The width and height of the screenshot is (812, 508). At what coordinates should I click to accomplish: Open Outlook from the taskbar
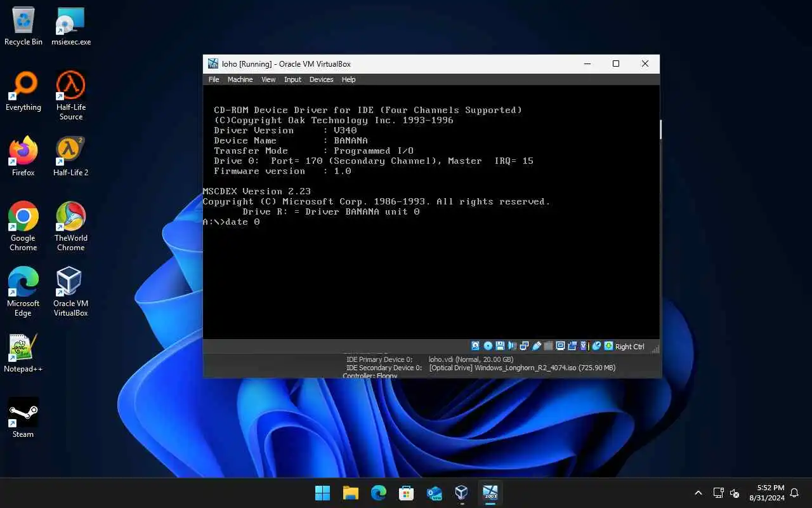434,493
